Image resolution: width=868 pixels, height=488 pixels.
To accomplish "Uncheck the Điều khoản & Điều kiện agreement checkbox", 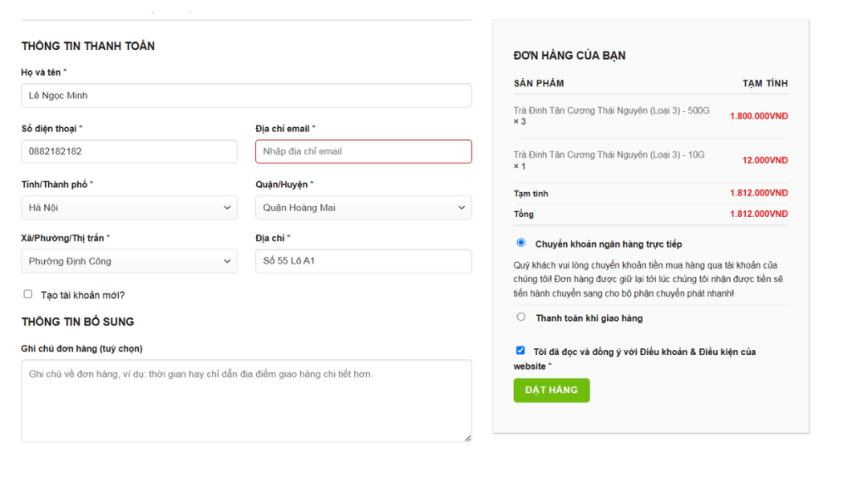I will [520, 350].
